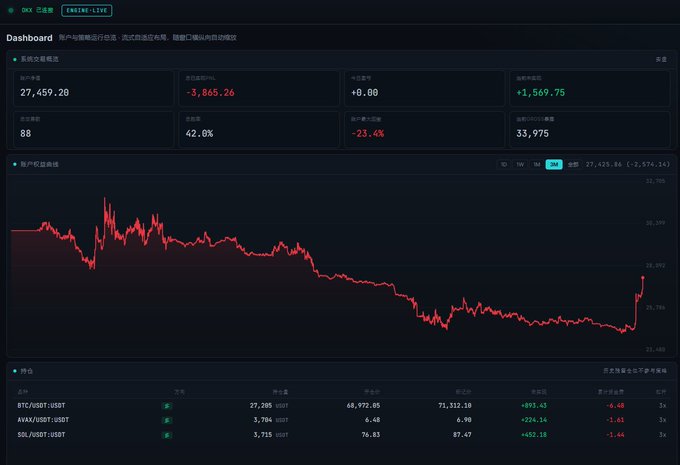Image resolution: width=680 pixels, height=465 pixels.
Task: Click the SOL unrealized profit +452.18
Action: click(533, 435)
